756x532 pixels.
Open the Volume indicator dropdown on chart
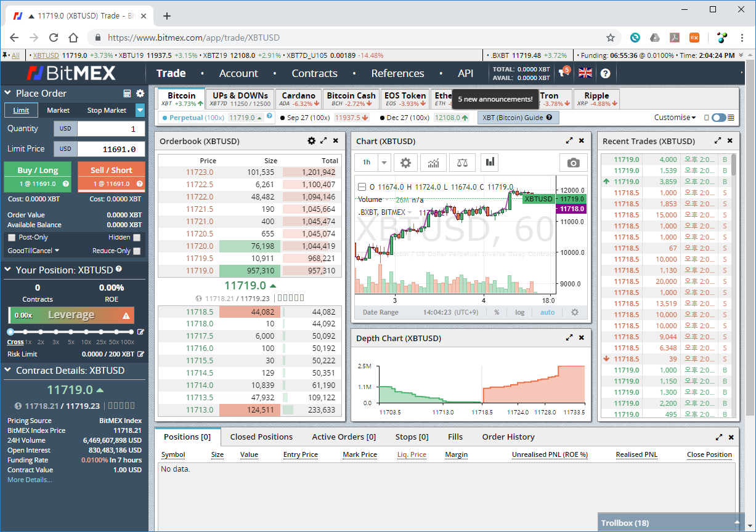(388, 199)
